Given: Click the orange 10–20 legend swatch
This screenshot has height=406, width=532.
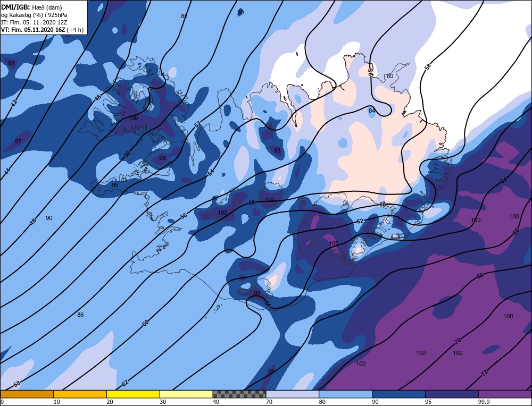Looking at the screenshot, I should 80,394.
